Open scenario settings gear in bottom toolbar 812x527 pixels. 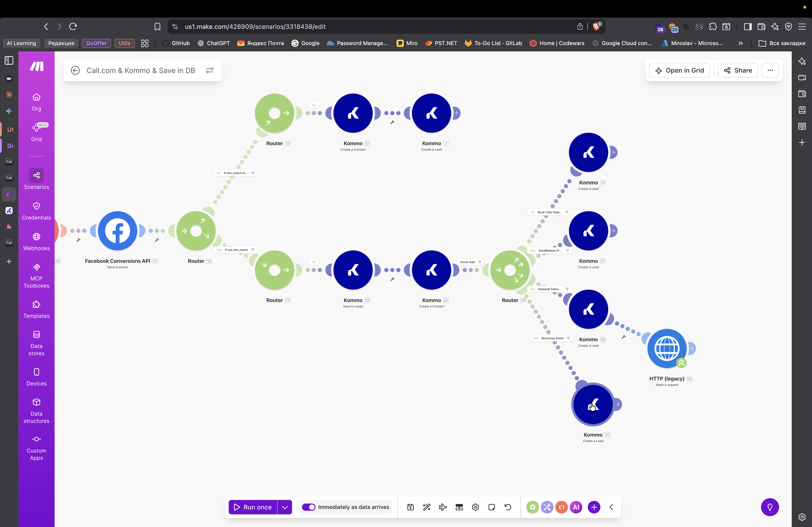[475, 507]
